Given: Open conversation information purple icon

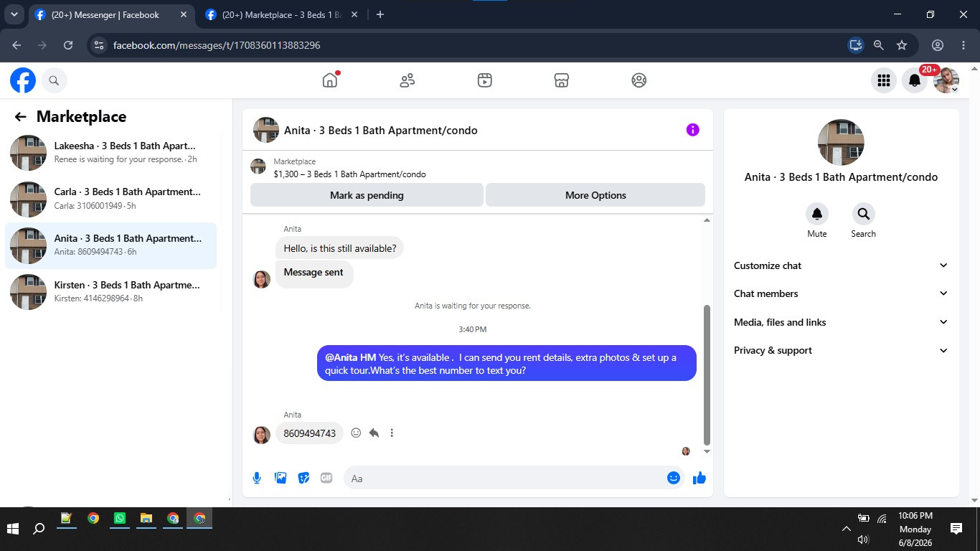Looking at the screenshot, I should (692, 130).
